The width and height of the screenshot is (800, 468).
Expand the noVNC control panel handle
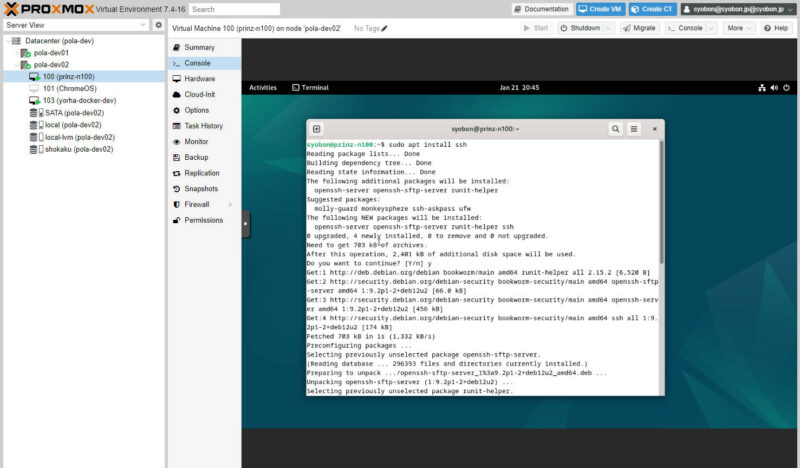246,224
